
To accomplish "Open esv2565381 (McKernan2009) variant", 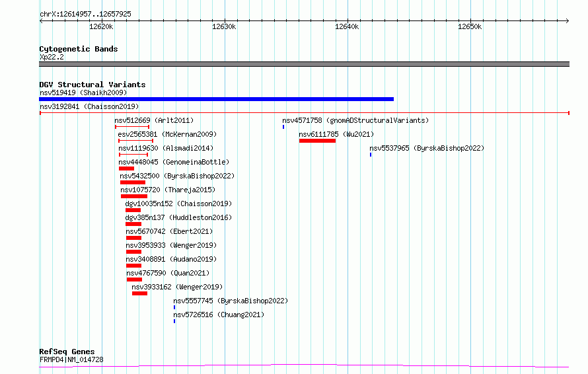I will tap(167, 134).
